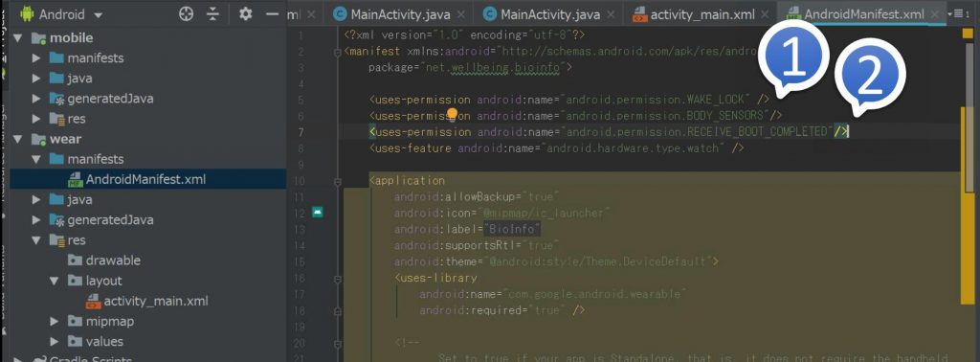Collapse the mobile module node
Image resolution: width=980 pixels, height=362 pixels.
(x=17, y=38)
